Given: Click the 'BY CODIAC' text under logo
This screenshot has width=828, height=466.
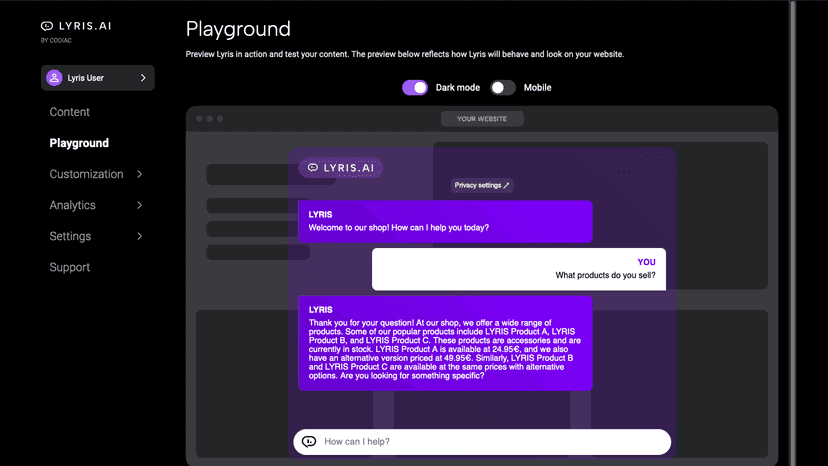Looking at the screenshot, I should coord(56,41).
